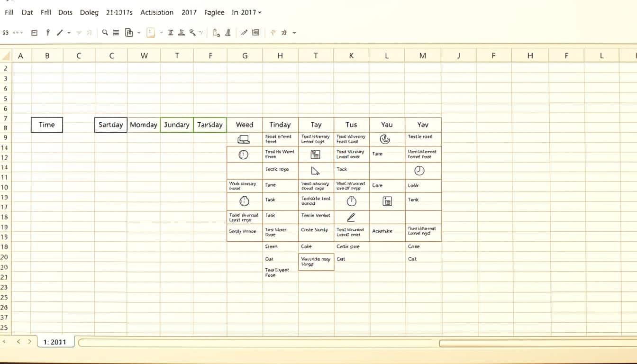637x364 pixels.
Task: Click the phone icon under Yau header
Action: (x=385, y=139)
